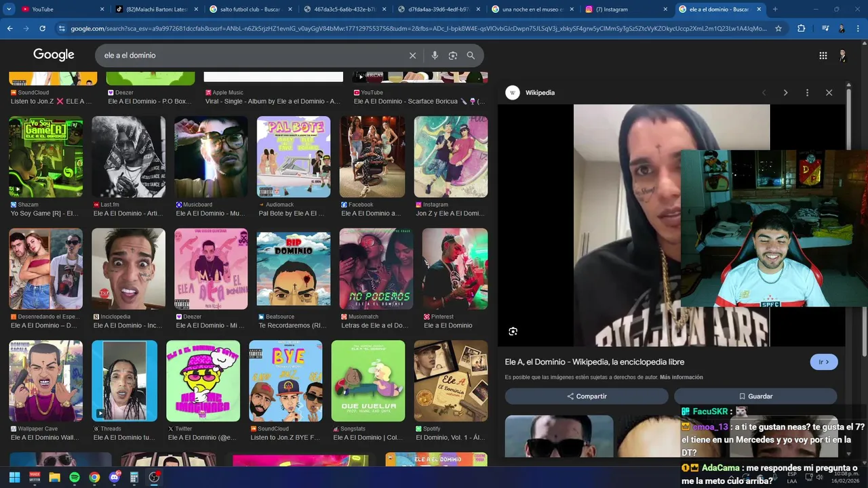The image size is (868, 488).
Task: Click the Wikipedia source label in preview panel
Action: tap(540, 93)
